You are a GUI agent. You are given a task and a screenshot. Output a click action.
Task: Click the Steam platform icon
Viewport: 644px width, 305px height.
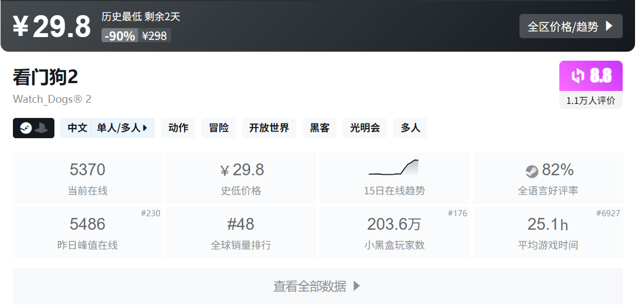pyautogui.click(x=26, y=128)
